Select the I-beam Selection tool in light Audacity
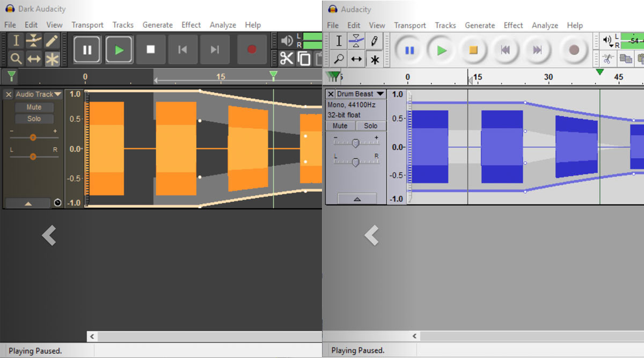Viewport: 644px width, 358px height. (x=339, y=41)
